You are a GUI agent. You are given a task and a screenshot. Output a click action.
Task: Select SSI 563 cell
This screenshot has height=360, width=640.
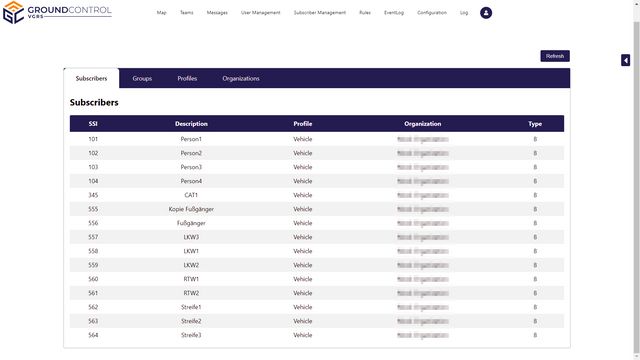[93, 321]
